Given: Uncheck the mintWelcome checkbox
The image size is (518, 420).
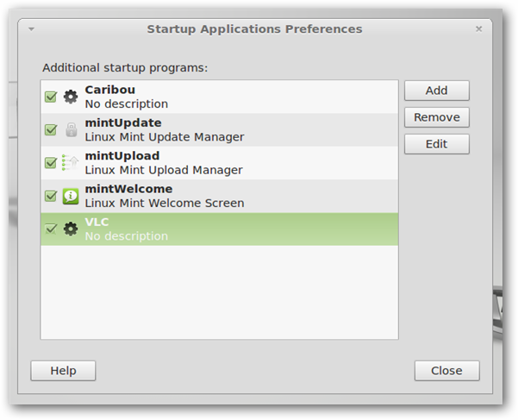Looking at the screenshot, I should tap(51, 197).
